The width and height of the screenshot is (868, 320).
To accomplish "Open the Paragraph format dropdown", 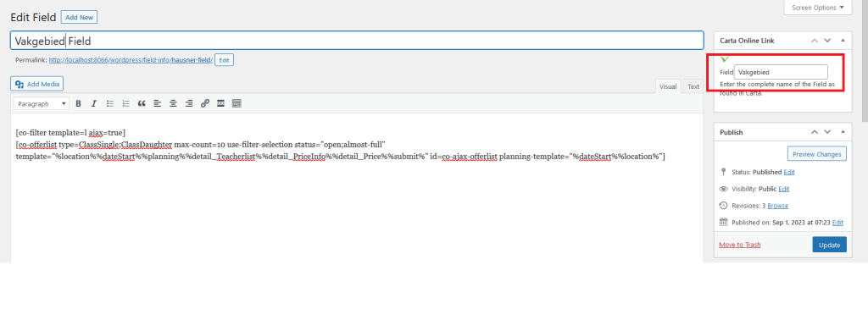I will click(42, 103).
